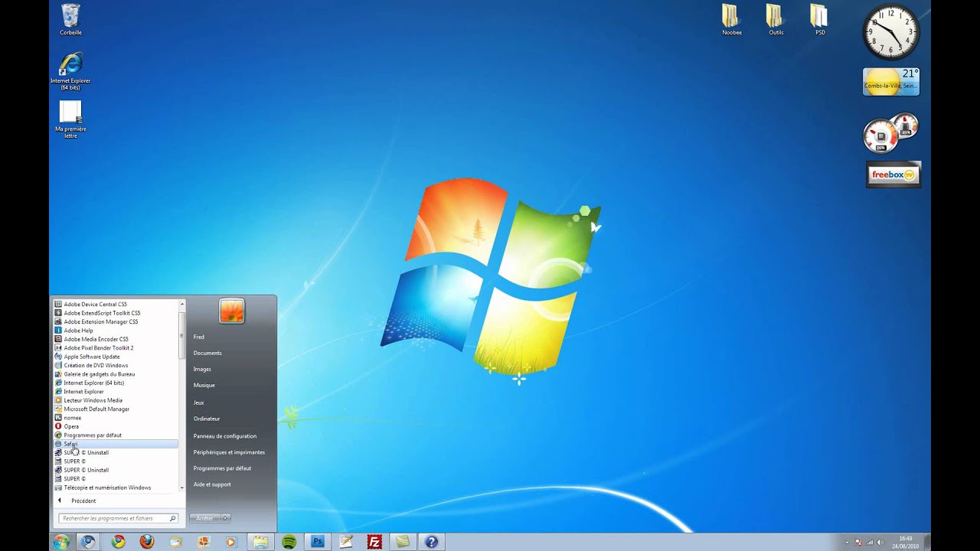Open Panneau de configuration

(x=225, y=436)
